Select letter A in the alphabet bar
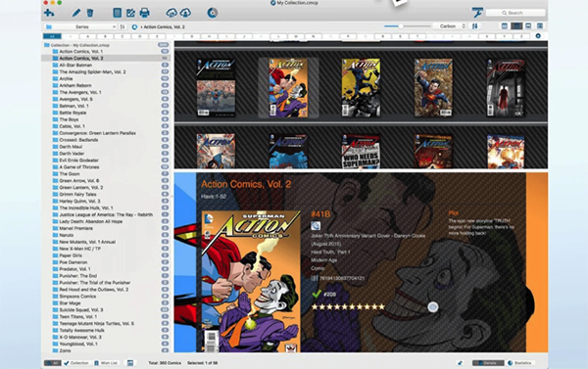This screenshot has height=369, width=588. [x=88, y=36]
